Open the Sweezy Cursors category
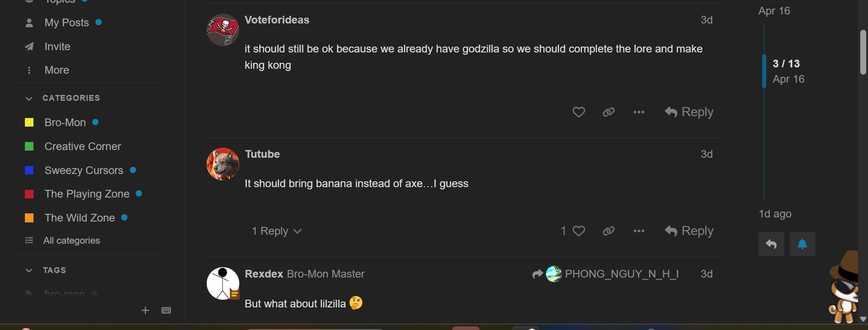 (x=84, y=170)
